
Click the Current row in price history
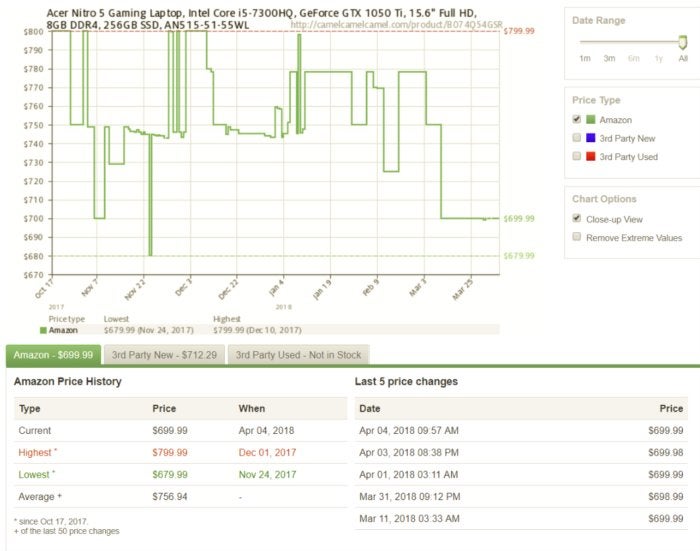pos(180,430)
